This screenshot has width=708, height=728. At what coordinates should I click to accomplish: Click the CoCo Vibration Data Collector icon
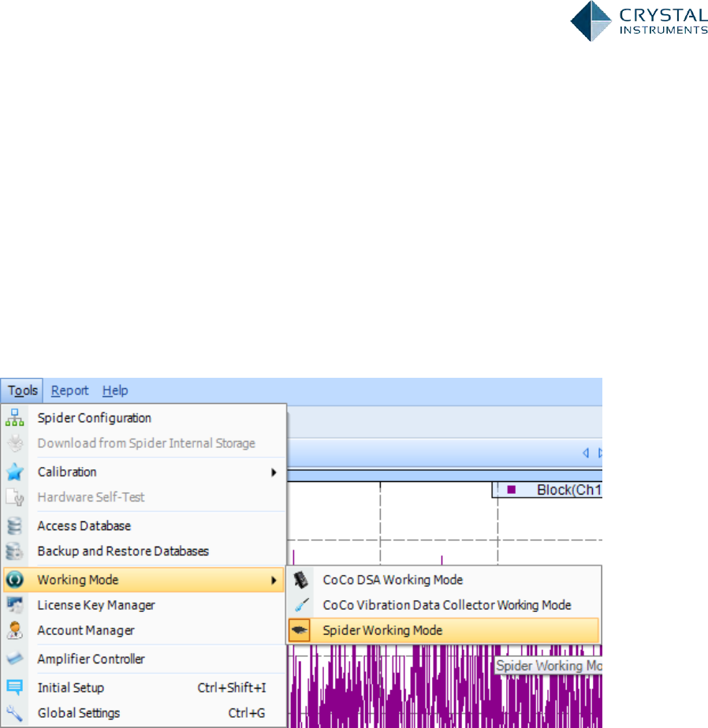[x=301, y=605]
